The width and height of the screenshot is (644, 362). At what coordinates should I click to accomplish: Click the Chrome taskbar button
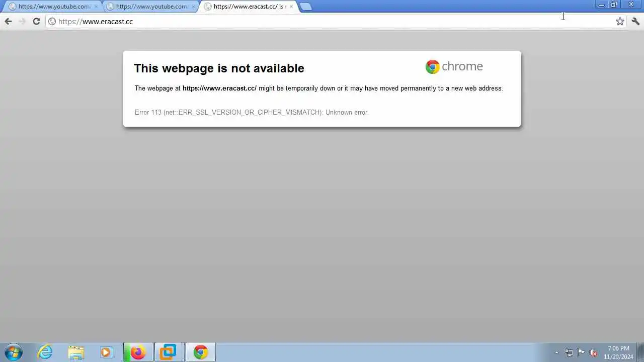click(x=201, y=352)
